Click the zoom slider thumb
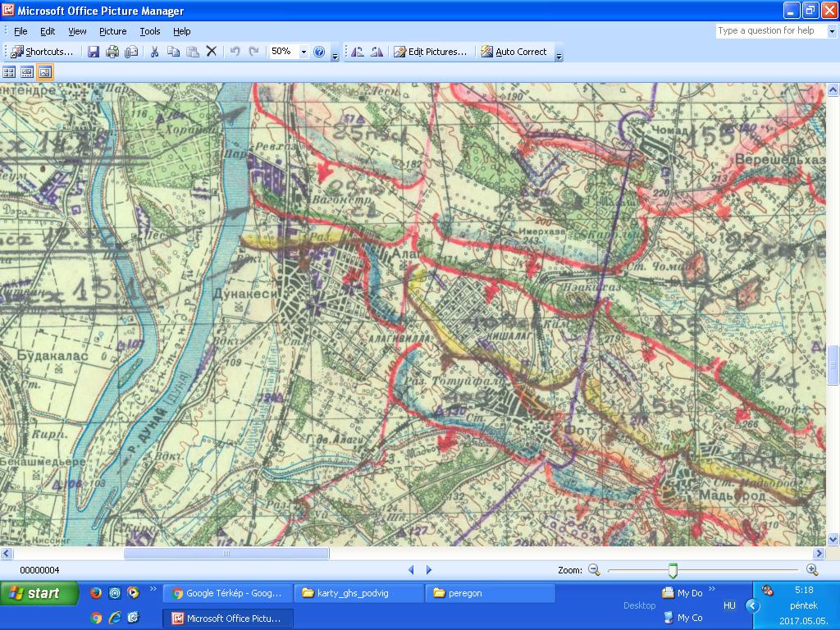This screenshot has height=630, width=840. pyautogui.click(x=673, y=571)
